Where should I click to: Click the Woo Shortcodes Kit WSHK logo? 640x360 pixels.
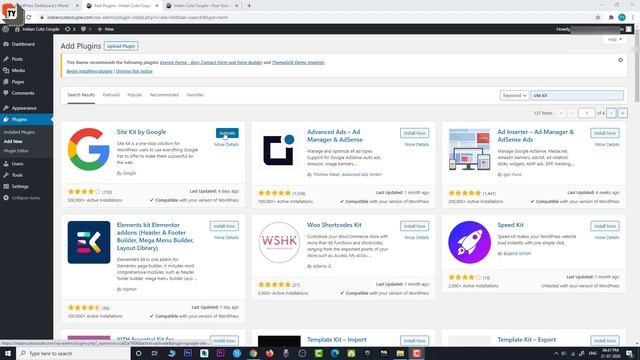tap(279, 242)
